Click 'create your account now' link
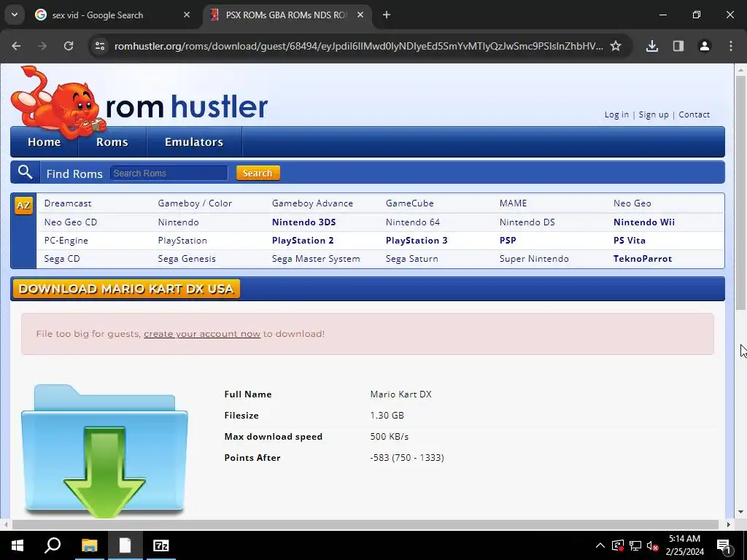 [202, 334]
